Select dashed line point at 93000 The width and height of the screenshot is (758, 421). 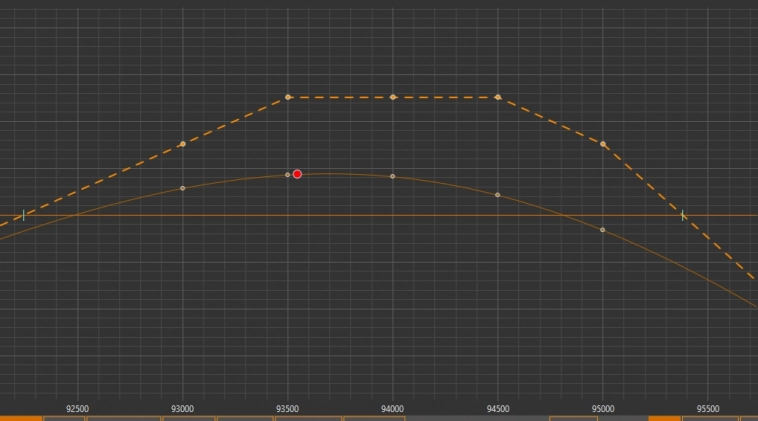[183, 144]
